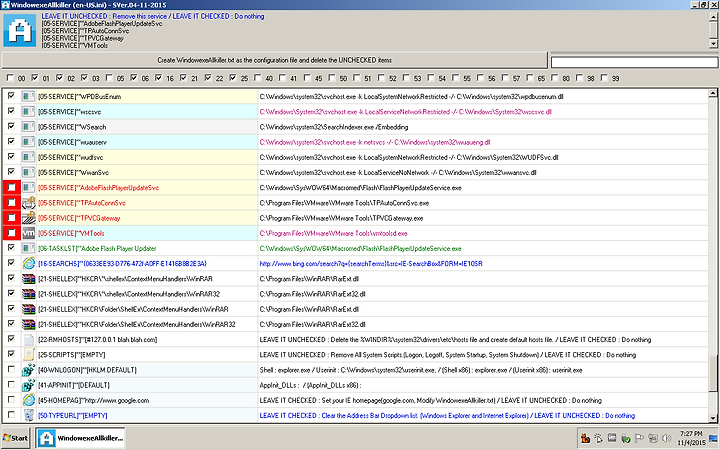Click the bing.com search URL text
The image size is (720, 450).
pyautogui.click(x=371, y=264)
